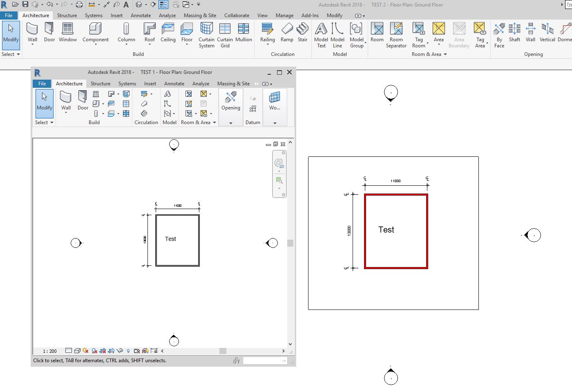Toggle Thin Lines in quick access toolbar

(163, 4)
